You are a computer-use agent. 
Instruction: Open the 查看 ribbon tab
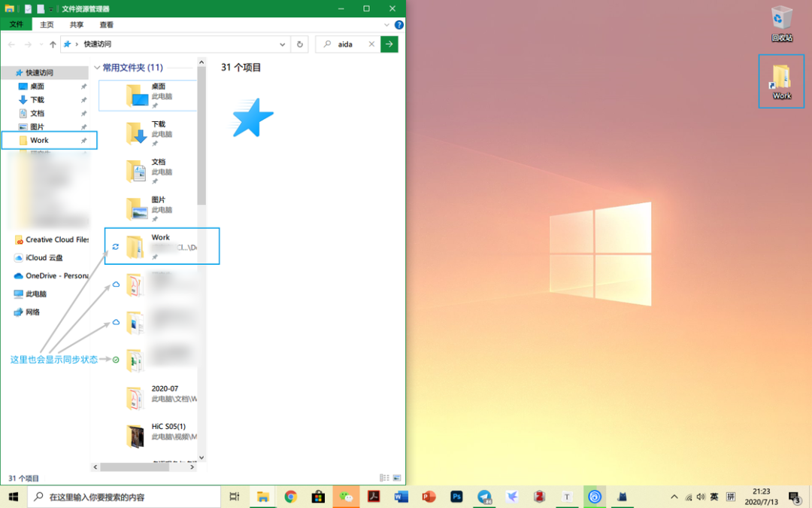[x=106, y=24]
